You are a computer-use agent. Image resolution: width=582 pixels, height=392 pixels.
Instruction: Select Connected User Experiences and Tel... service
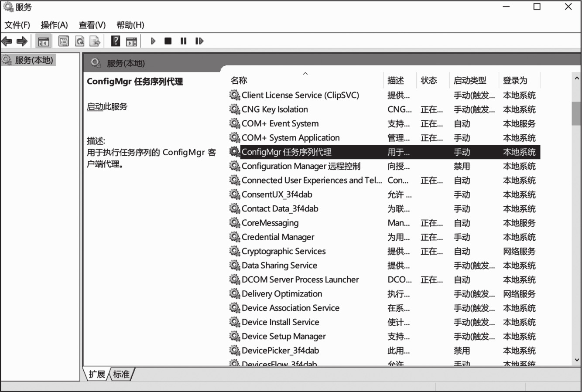(312, 180)
